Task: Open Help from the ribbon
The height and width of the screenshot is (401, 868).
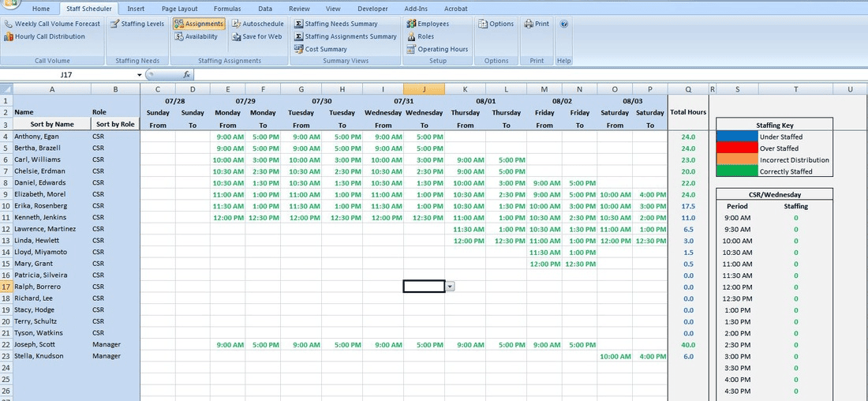Action: (563, 24)
